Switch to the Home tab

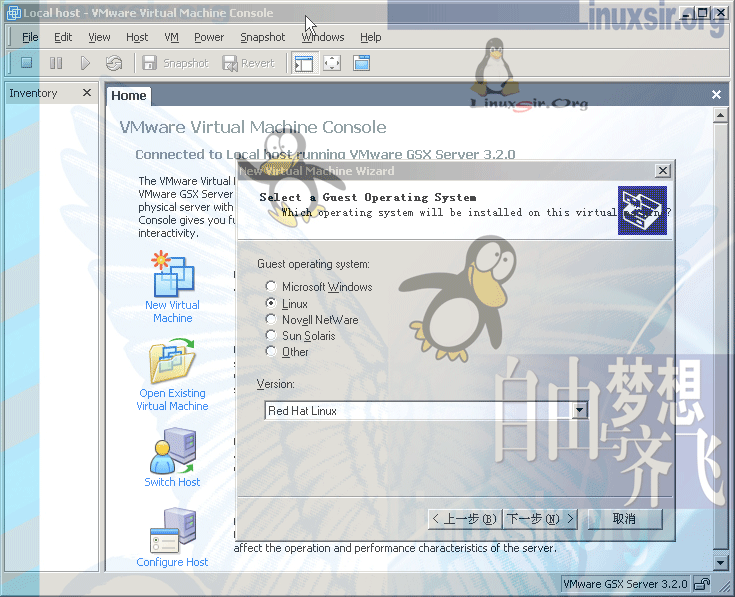tap(128, 96)
